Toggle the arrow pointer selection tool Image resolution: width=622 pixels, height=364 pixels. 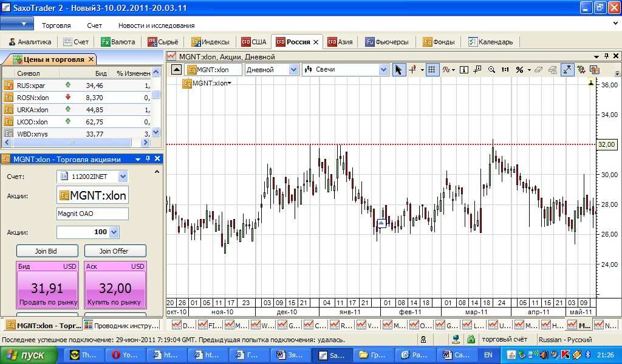click(x=398, y=70)
